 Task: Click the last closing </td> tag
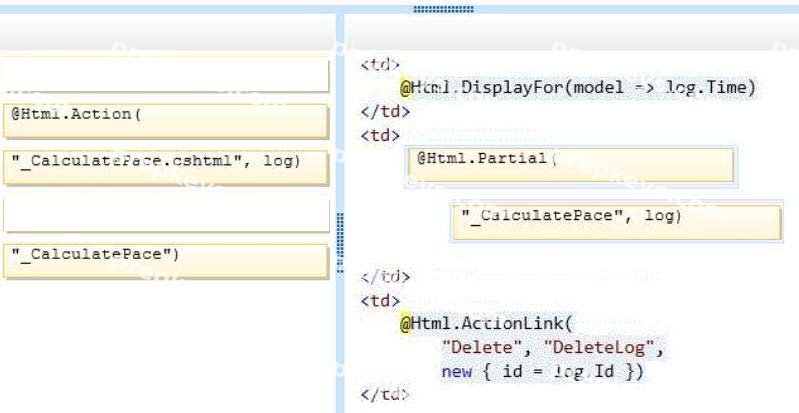(385, 394)
